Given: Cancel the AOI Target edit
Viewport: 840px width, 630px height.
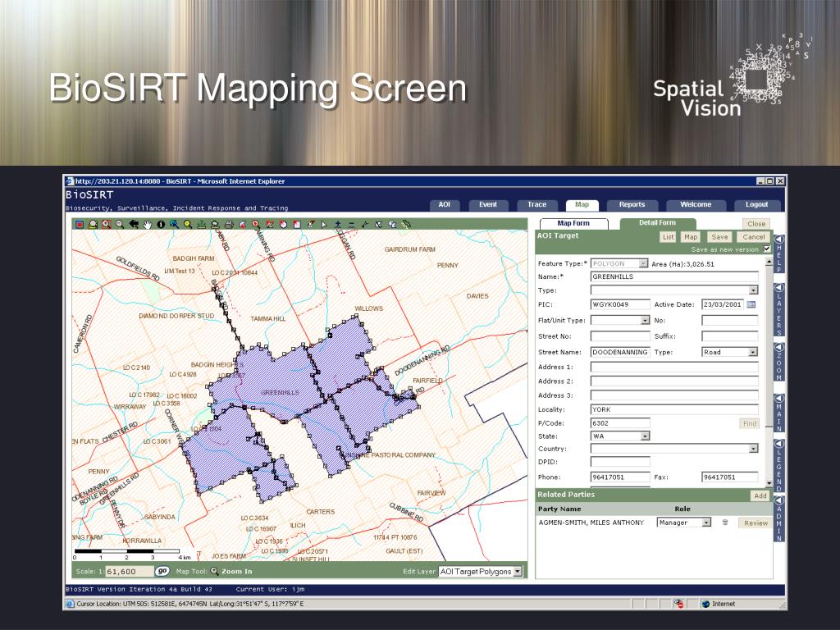Looking at the screenshot, I should tap(754, 237).
